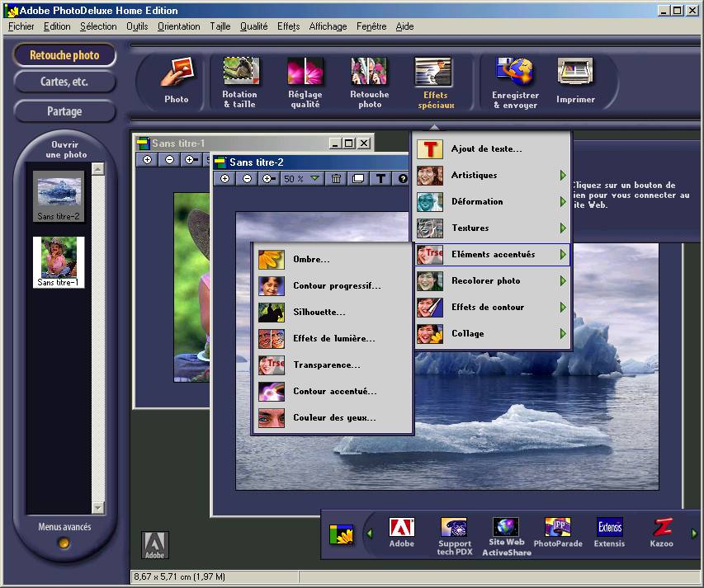This screenshot has width=704, height=588.
Task: Click the Cartes, etc. button
Action: [x=64, y=82]
